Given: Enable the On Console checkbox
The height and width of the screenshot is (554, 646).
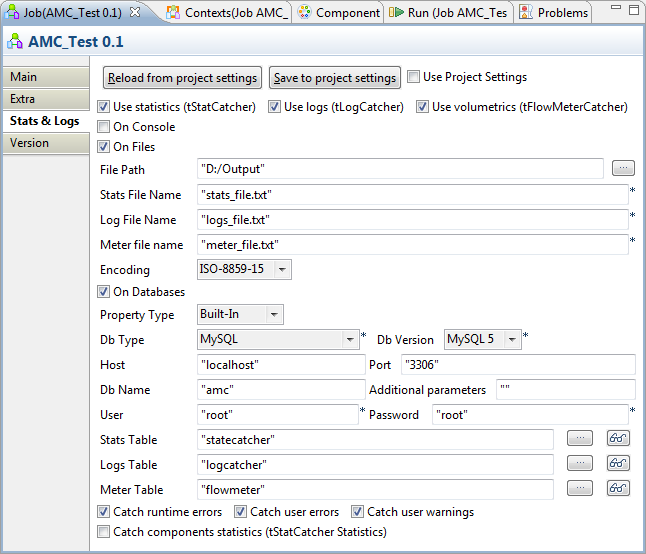Looking at the screenshot, I should 104,127.
